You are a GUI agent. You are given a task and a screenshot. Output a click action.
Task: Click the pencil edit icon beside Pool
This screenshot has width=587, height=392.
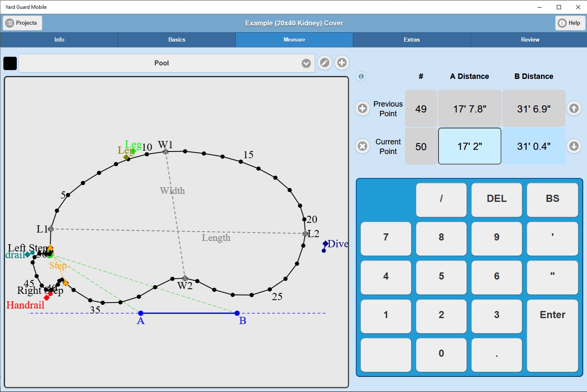pyautogui.click(x=325, y=63)
